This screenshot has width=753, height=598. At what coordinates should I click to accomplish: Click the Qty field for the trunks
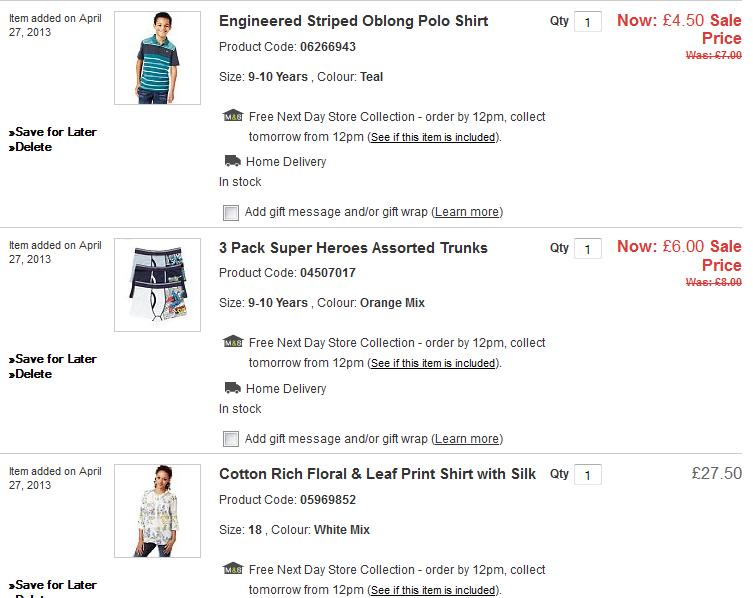pyautogui.click(x=588, y=249)
